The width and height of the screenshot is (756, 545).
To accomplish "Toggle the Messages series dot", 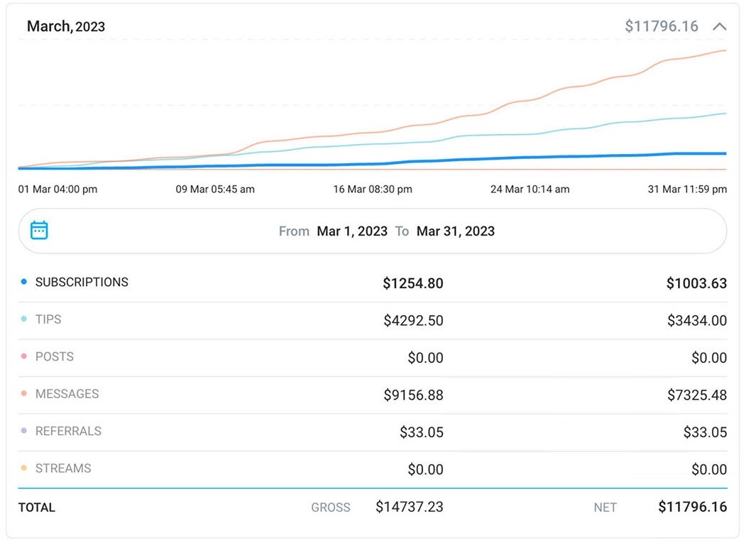I will click(x=23, y=394).
